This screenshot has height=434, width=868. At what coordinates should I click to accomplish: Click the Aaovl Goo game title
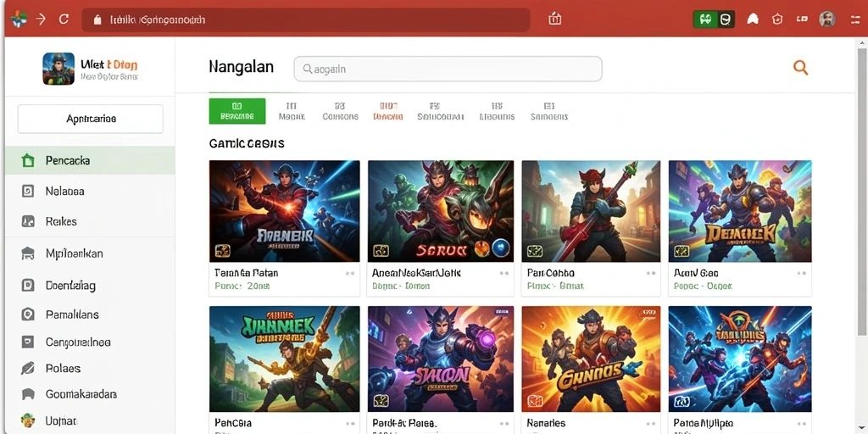(696, 273)
